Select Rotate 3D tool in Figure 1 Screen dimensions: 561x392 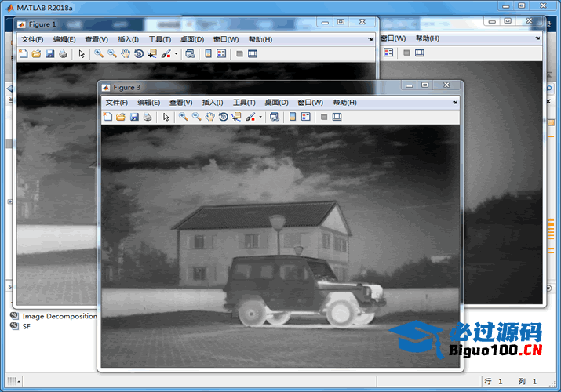139,53
